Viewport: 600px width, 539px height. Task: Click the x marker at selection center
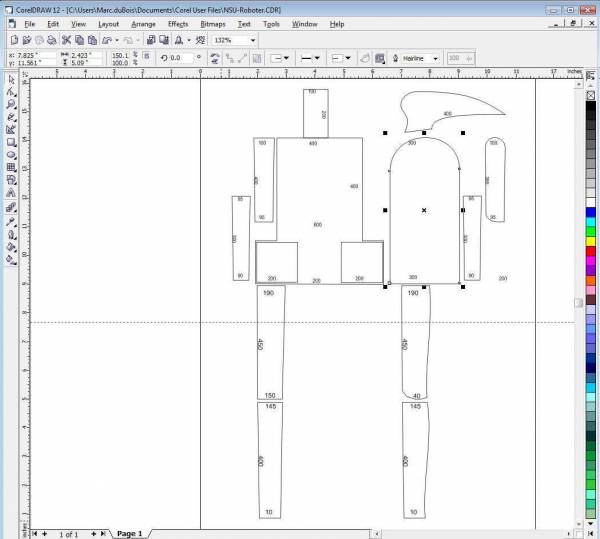point(424,210)
